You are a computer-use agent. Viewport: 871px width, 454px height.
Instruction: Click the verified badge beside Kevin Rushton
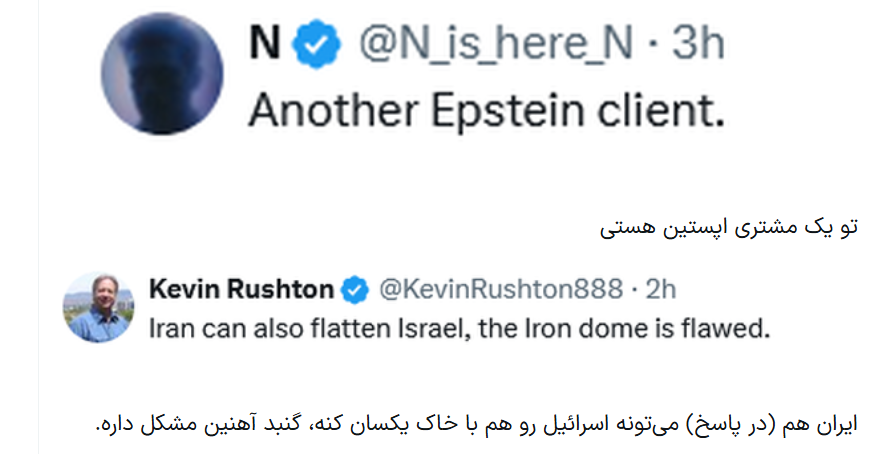[x=354, y=290]
